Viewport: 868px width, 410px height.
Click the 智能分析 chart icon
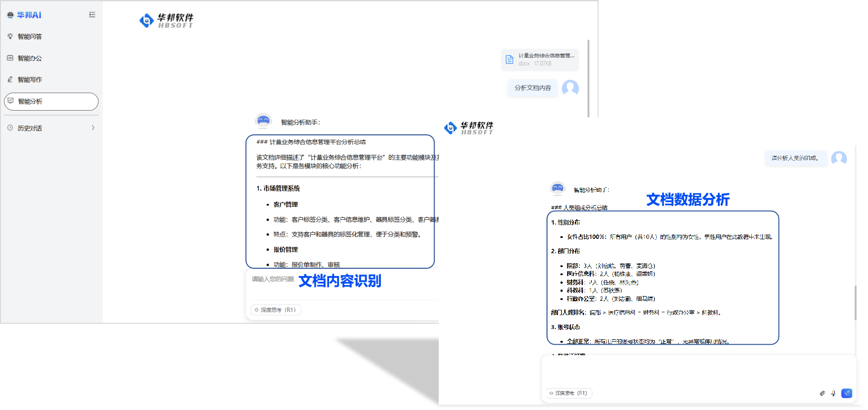pos(10,101)
